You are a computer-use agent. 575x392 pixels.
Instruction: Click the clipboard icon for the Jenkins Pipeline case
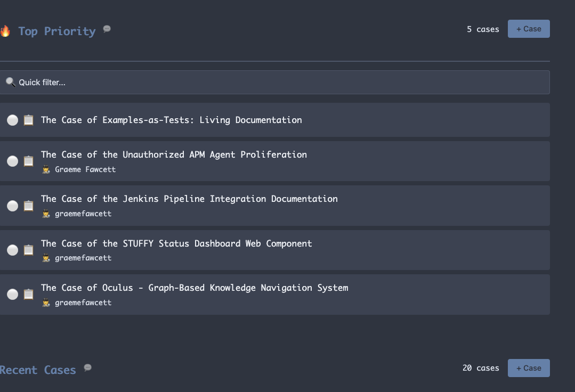[29, 206]
